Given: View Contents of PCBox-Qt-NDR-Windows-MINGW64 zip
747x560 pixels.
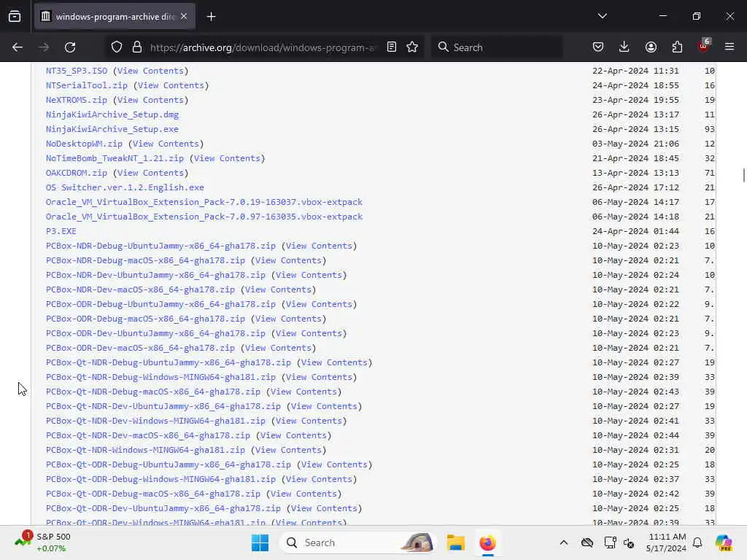Looking at the screenshot, I should coord(288,450).
